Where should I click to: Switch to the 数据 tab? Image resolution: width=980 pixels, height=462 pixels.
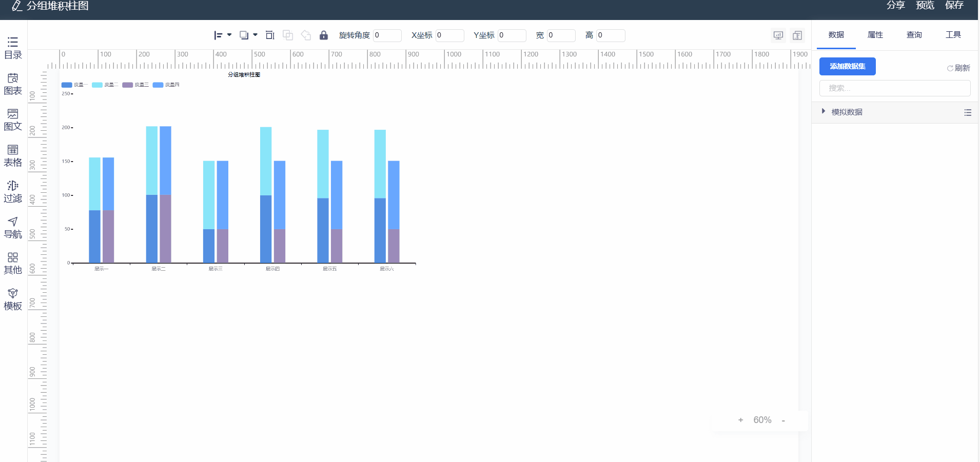coord(836,35)
